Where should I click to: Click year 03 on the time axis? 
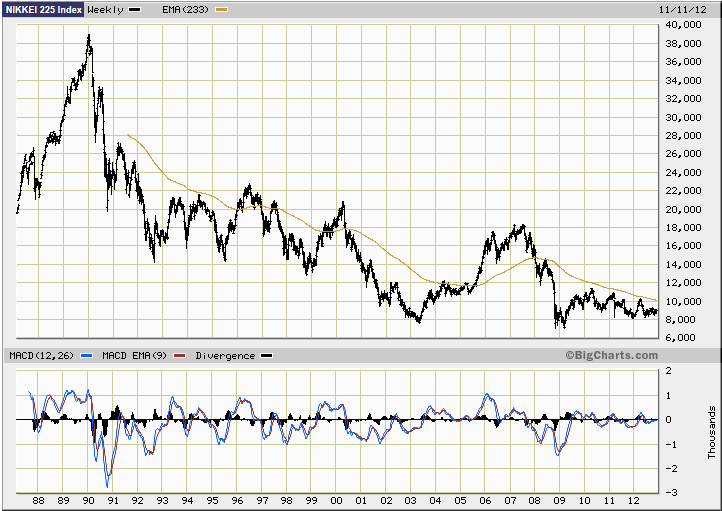(x=411, y=501)
